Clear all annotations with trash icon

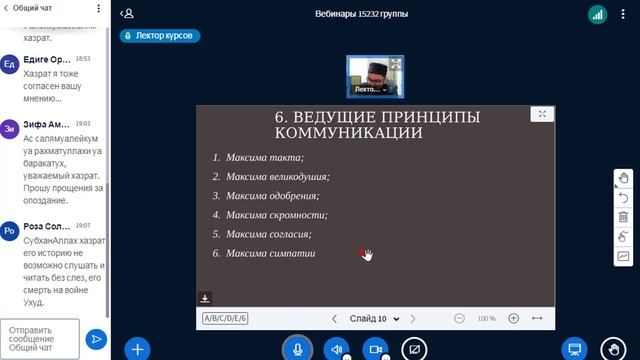(623, 217)
